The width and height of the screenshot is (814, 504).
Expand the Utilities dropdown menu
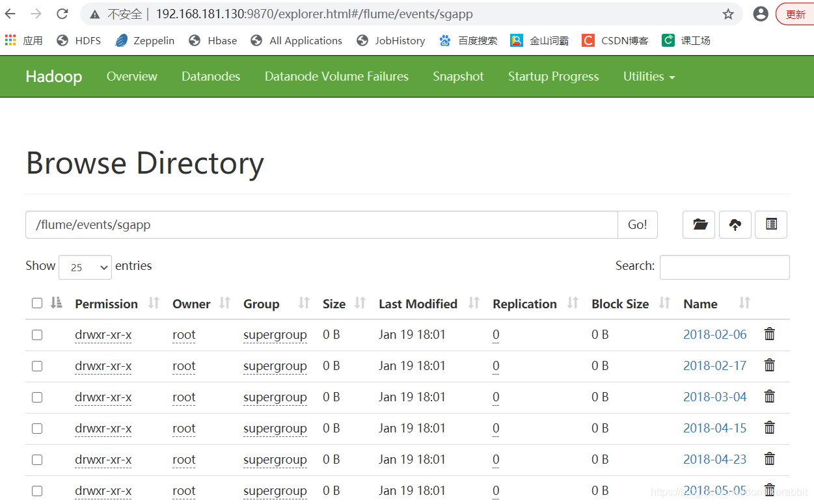[649, 76]
